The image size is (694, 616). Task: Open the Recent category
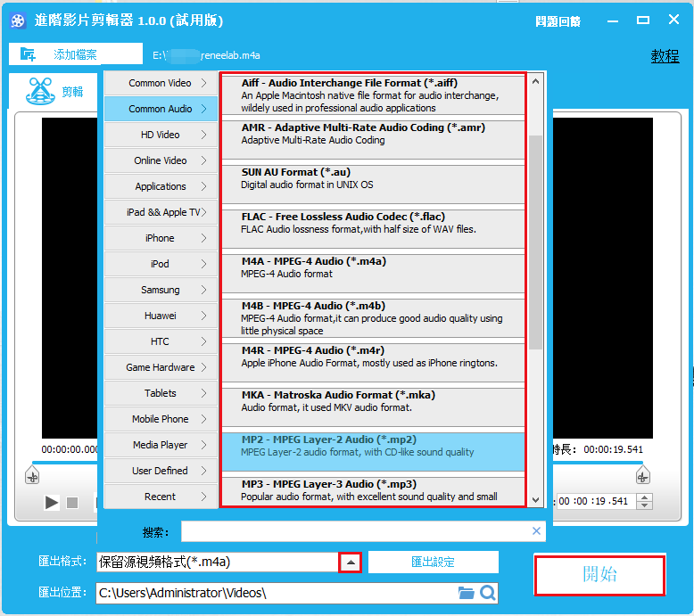coord(161,497)
